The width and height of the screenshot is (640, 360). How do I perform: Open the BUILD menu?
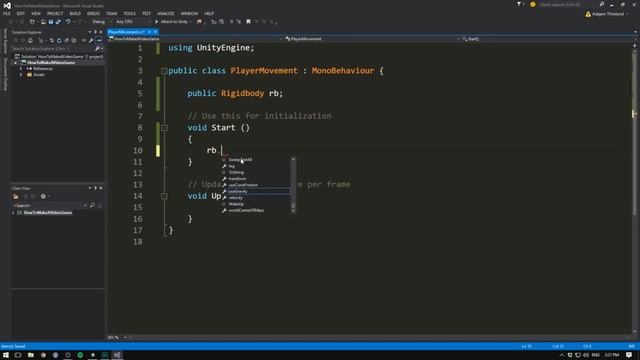75,13
